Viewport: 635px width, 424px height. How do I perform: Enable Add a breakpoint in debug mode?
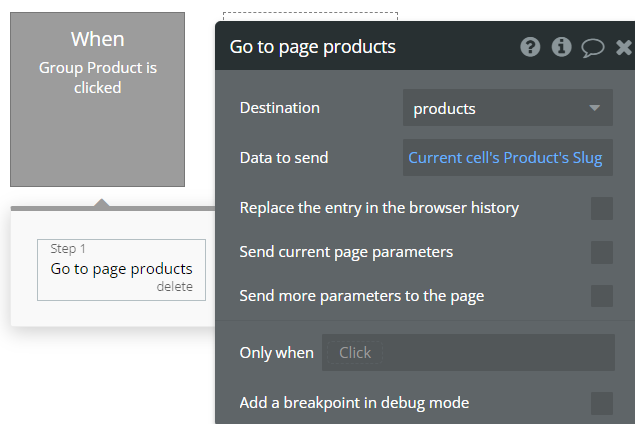(x=601, y=403)
